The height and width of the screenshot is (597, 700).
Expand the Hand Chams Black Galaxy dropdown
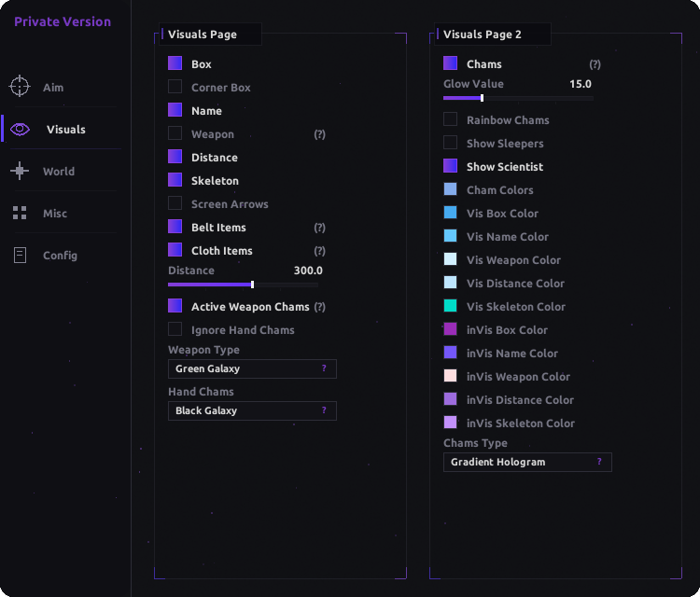(252, 411)
